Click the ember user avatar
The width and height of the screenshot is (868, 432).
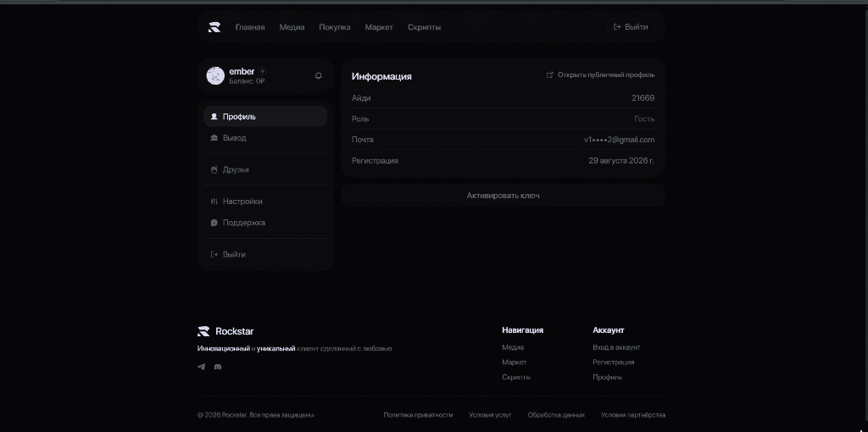coord(215,75)
